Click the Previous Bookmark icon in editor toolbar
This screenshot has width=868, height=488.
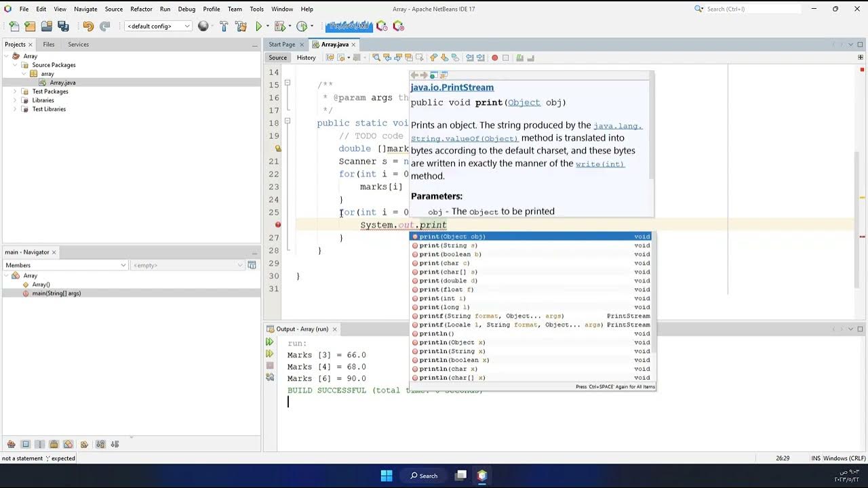[433, 58]
